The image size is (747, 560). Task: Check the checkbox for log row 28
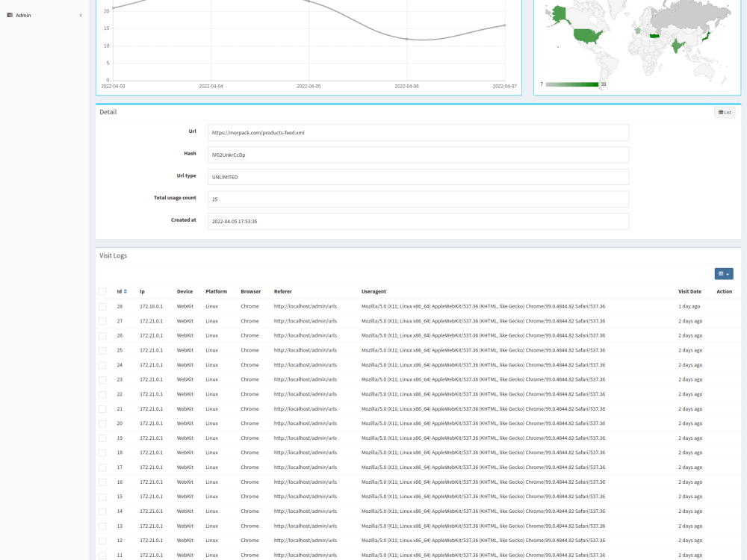pyautogui.click(x=102, y=307)
